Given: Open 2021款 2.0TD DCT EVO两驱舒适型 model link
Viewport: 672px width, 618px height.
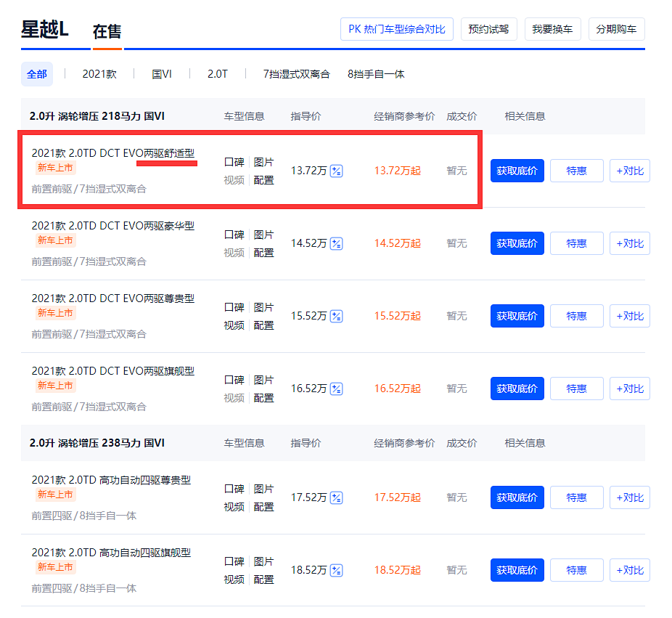Looking at the screenshot, I should click(113, 153).
